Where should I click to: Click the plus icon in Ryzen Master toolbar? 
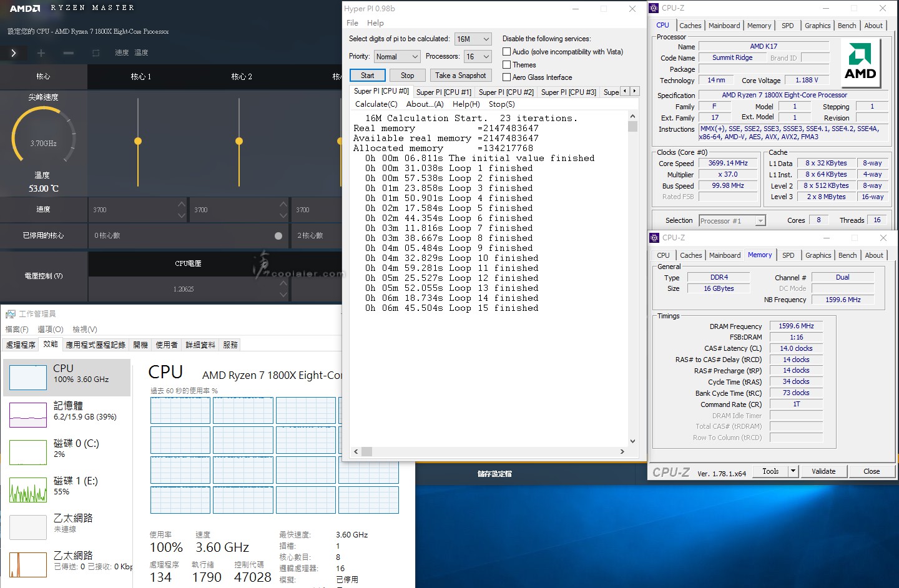[x=41, y=53]
